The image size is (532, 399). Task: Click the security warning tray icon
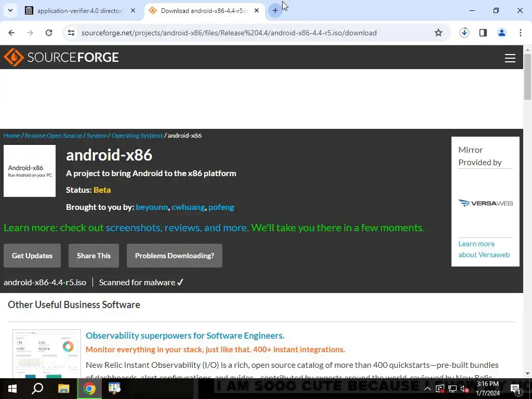[440, 389]
